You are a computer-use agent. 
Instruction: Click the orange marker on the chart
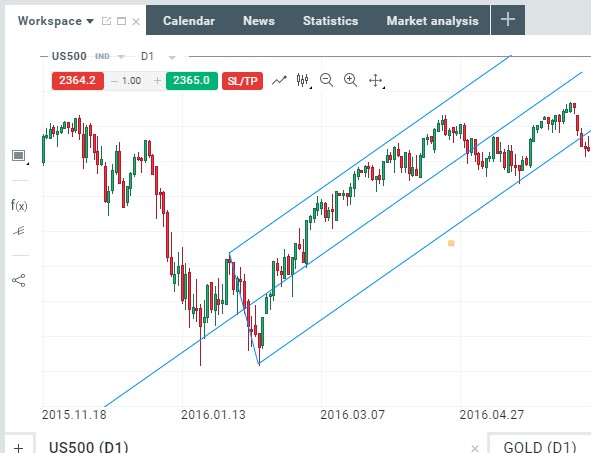451,243
